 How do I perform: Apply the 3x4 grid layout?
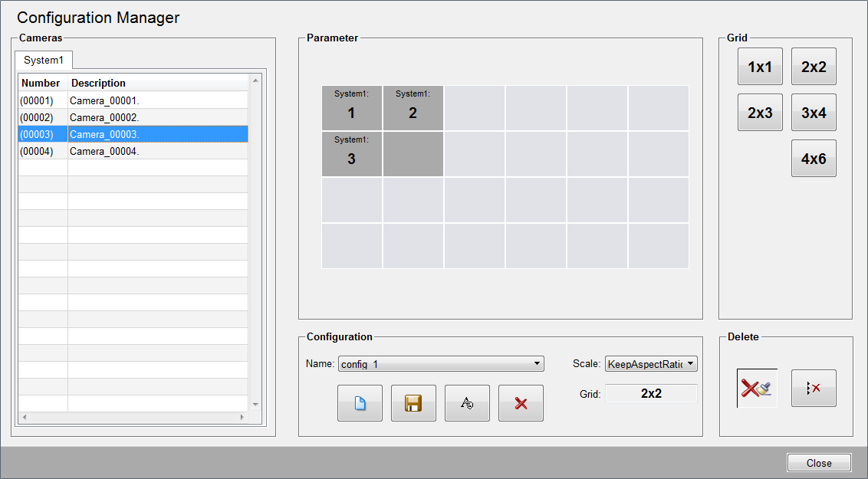(x=814, y=113)
